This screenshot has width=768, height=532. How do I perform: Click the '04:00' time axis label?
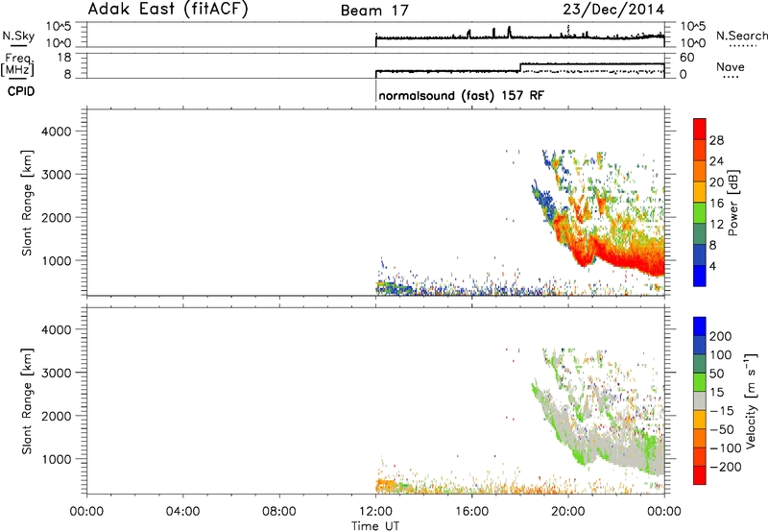point(183,512)
